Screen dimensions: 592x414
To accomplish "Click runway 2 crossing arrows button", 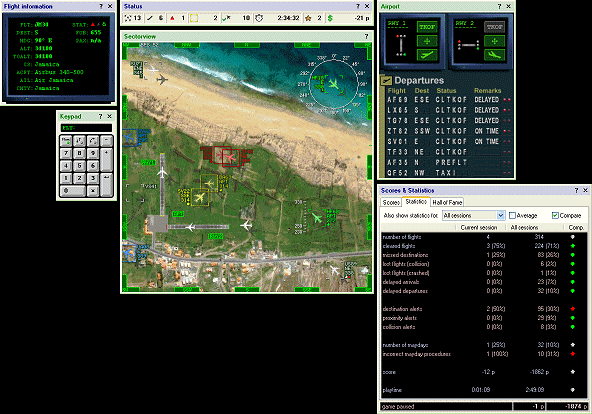I will click(495, 41).
